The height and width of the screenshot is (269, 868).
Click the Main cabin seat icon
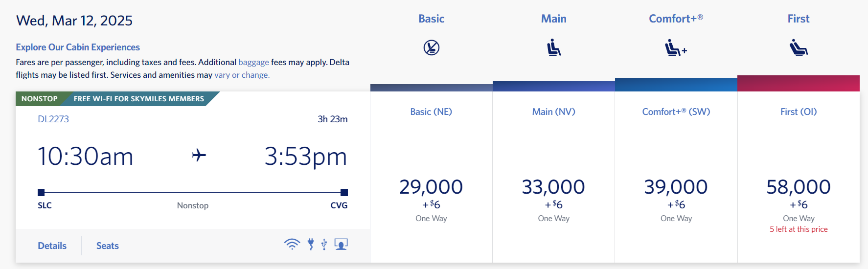click(553, 48)
